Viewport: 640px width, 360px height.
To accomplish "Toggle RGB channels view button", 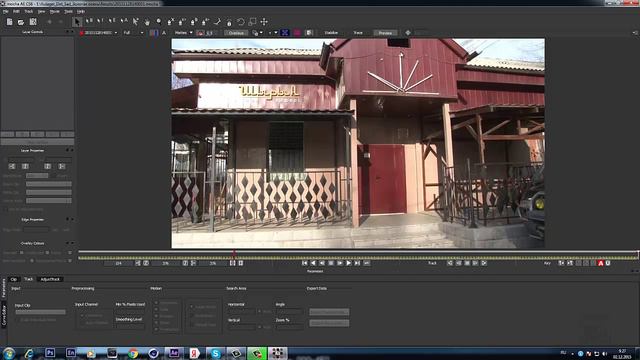I will (153, 33).
